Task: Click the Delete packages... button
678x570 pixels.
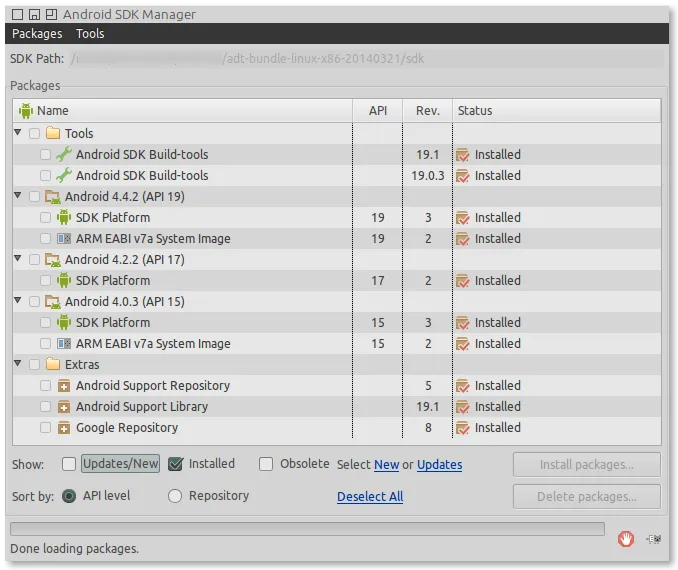Action: 587,496
